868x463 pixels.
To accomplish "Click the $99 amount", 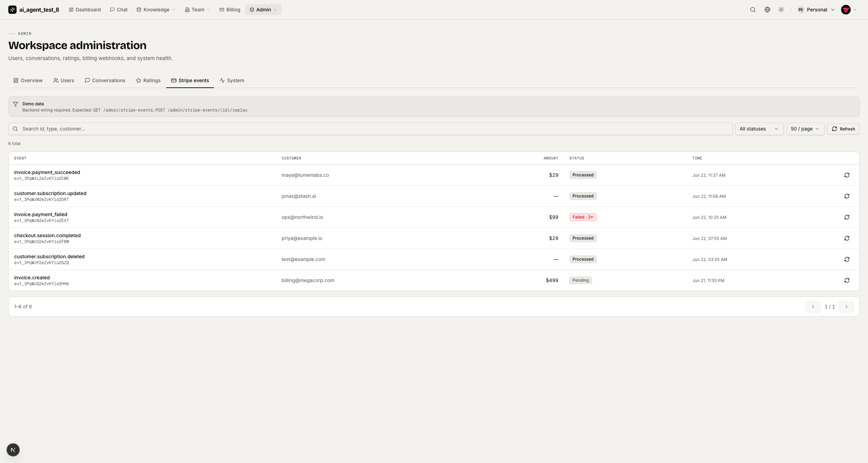I will pyautogui.click(x=554, y=217).
